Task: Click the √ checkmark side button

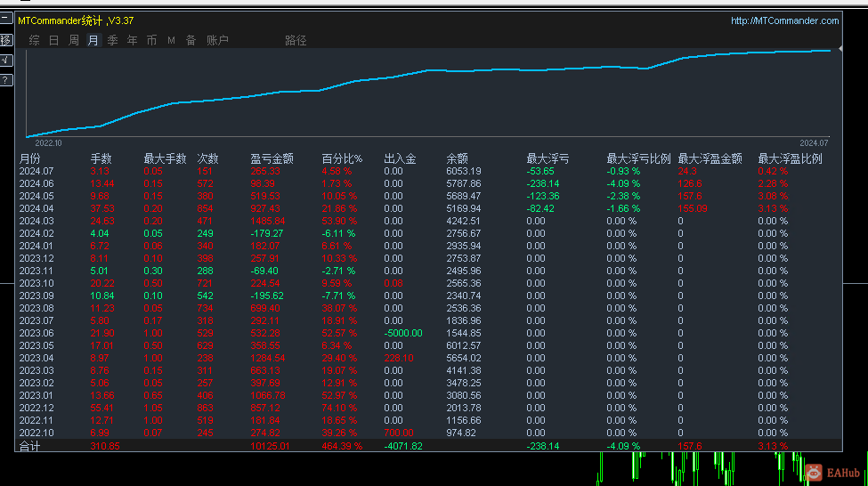Action: (5, 60)
